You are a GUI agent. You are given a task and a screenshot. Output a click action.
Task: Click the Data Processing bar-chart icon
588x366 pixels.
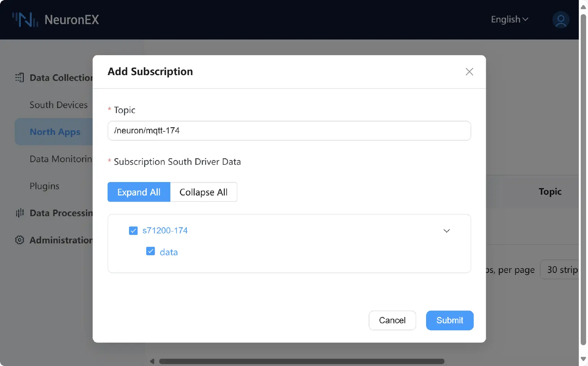coord(19,213)
